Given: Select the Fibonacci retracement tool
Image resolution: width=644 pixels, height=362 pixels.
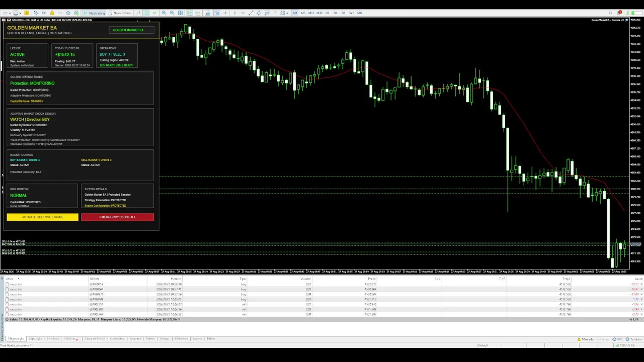Looking at the screenshot, I should (x=267, y=13).
